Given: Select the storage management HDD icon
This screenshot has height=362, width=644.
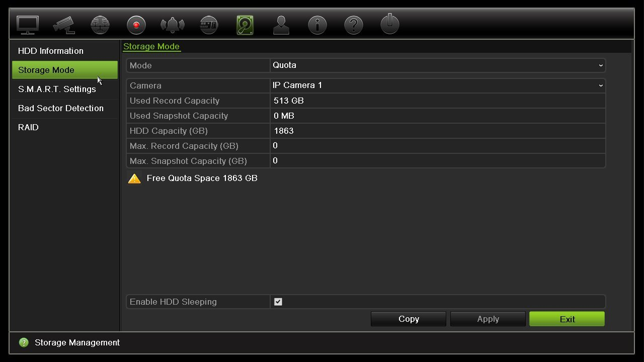Looking at the screenshot, I should pos(245,25).
